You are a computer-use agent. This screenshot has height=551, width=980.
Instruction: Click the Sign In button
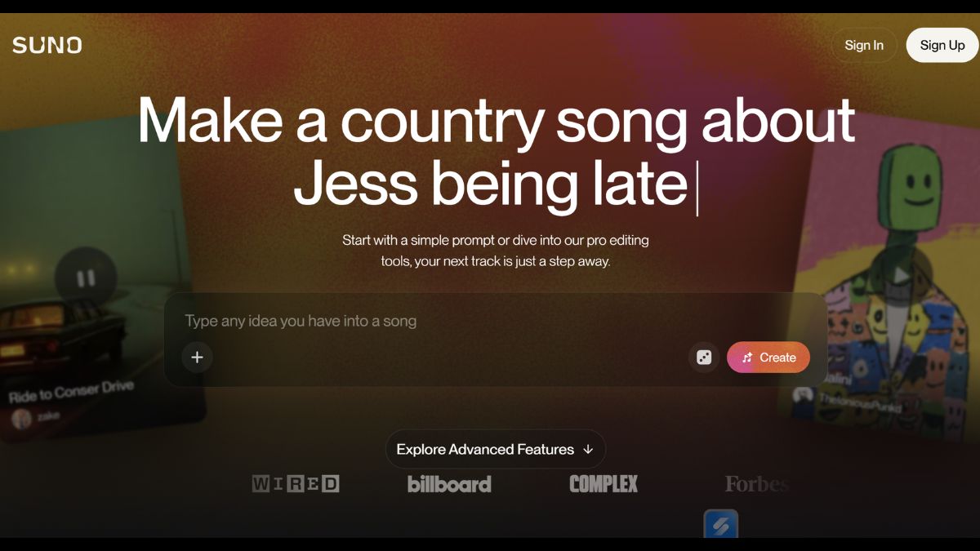click(864, 46)
